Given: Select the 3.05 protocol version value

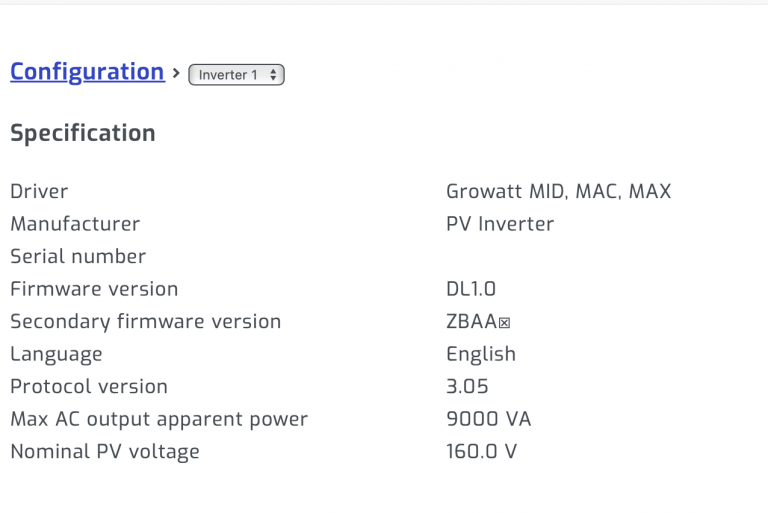Looking at the screenshot, I should (467, 386).
